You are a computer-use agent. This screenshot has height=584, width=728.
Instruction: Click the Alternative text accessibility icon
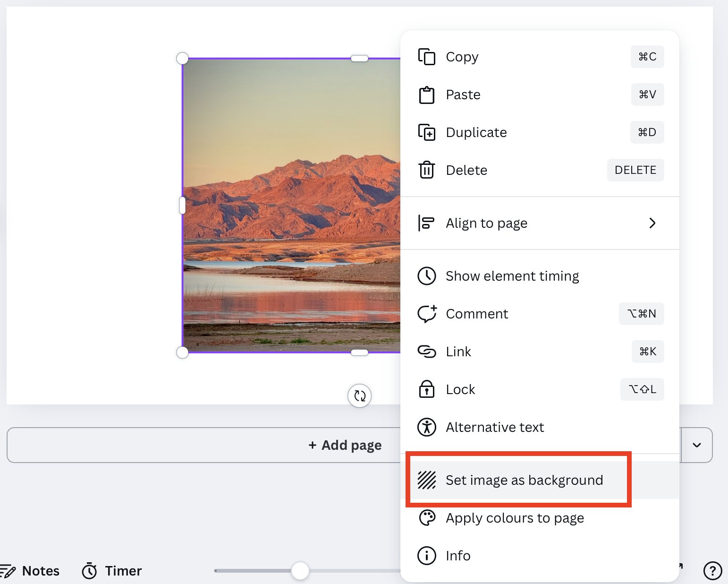[x=427, y=427]
